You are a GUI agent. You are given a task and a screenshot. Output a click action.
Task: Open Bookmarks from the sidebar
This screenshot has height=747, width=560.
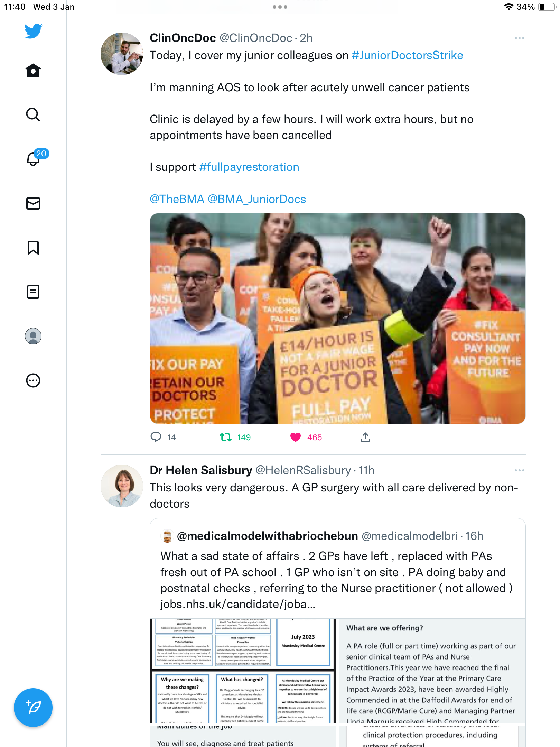click(x=33, y=248)
